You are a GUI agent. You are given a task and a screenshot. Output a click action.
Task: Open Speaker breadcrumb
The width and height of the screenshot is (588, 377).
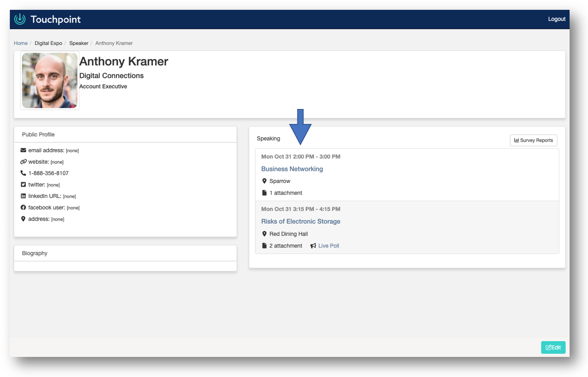click(x=79, y=43)
